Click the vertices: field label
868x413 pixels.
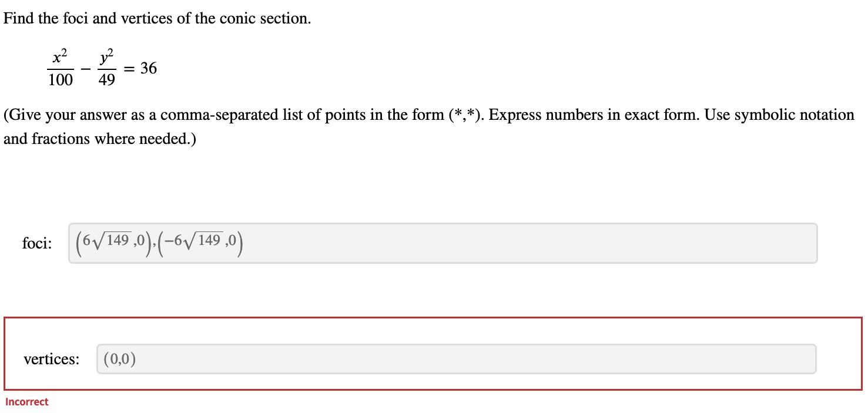52,359
